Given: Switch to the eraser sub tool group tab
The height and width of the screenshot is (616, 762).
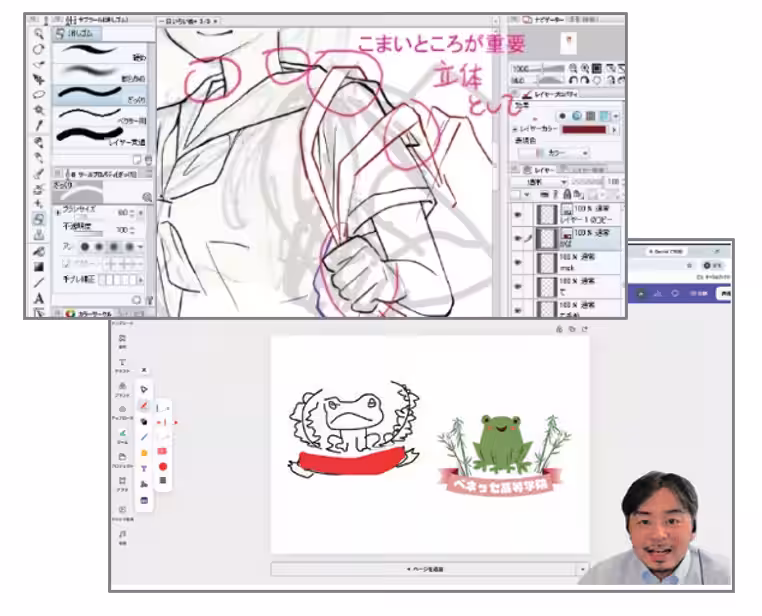Looking at the screenshot, I should pyautogui.click(x=77, y=34).
